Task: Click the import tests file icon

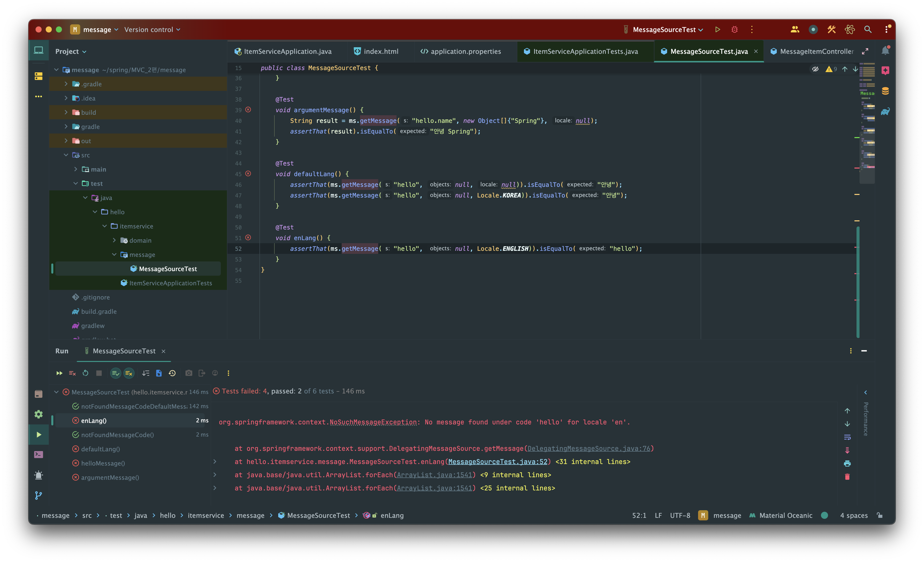Action: tap(159, 373)
